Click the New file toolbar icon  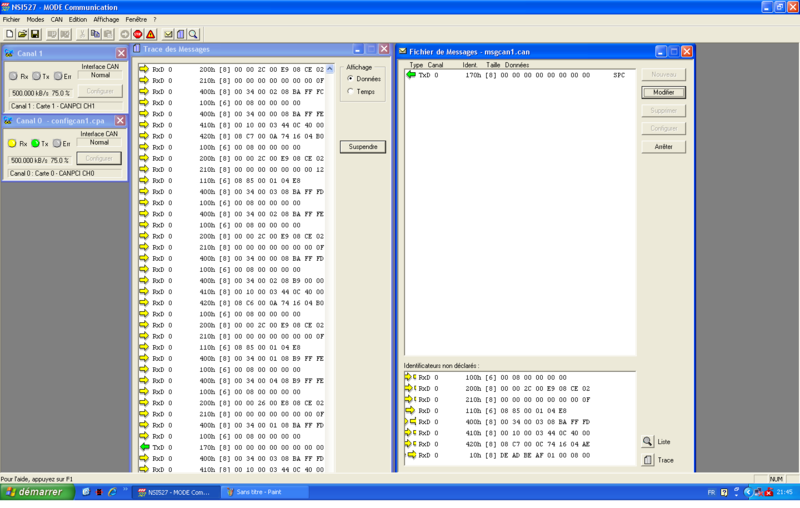(10, 34)
